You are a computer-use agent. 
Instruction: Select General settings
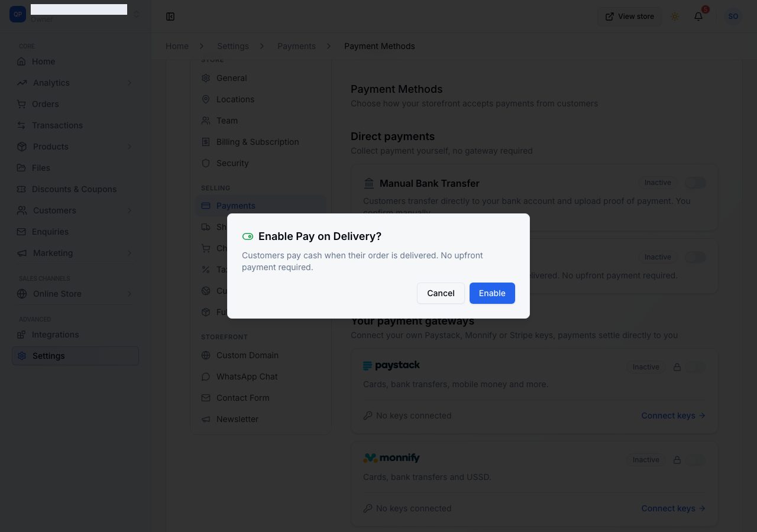(x=261, y=78)
